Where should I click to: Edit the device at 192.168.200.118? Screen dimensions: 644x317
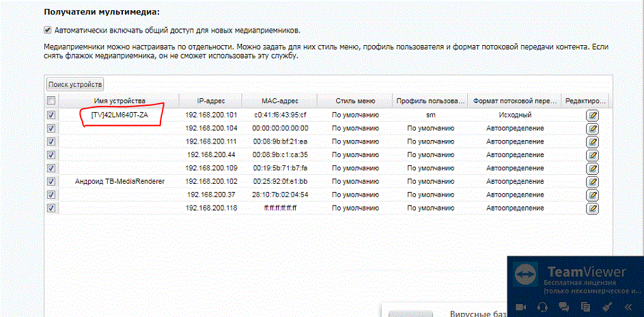[592, 208]
